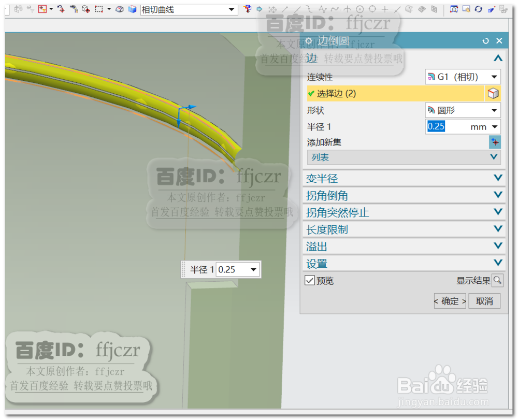
Task: Open the rectangle selection dropdown arrow
Action: pos(109,9)
